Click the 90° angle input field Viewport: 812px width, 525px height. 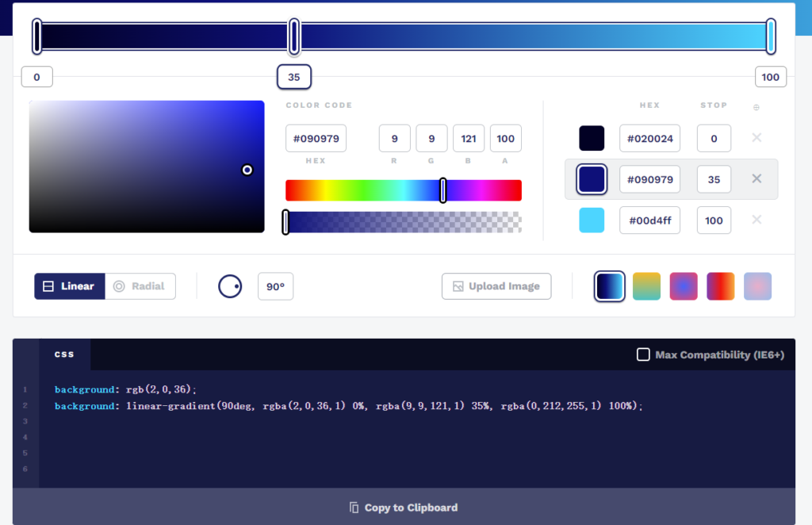(x=275, y=286)
